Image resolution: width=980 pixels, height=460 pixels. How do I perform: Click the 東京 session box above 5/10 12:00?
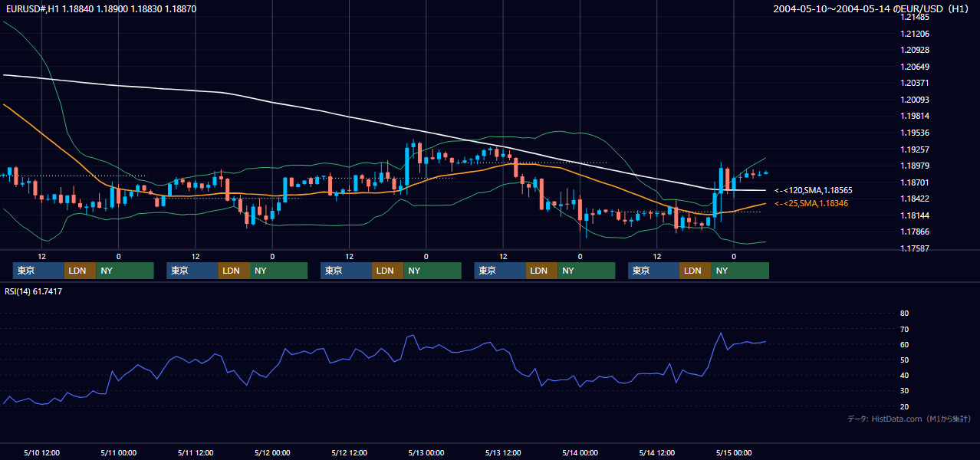[38, 271]
